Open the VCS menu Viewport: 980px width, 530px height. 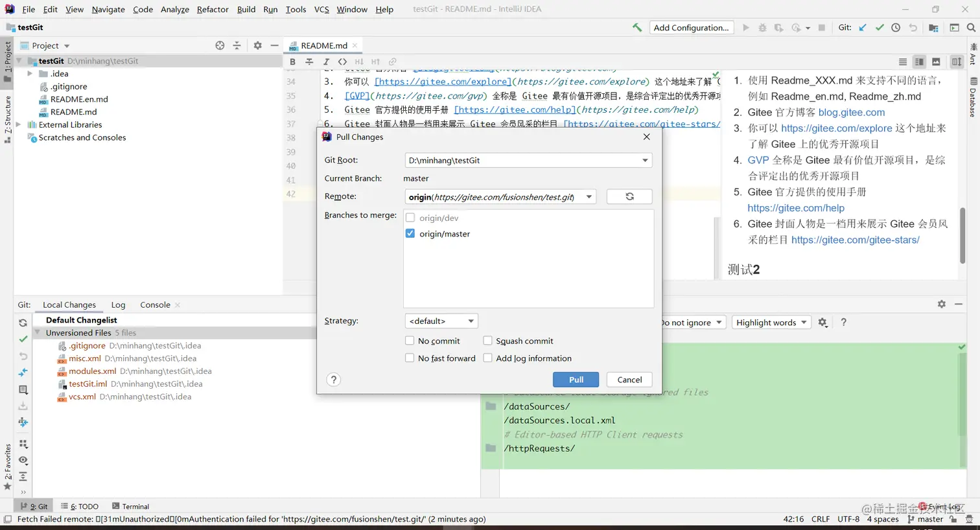(x=321, y=9)
